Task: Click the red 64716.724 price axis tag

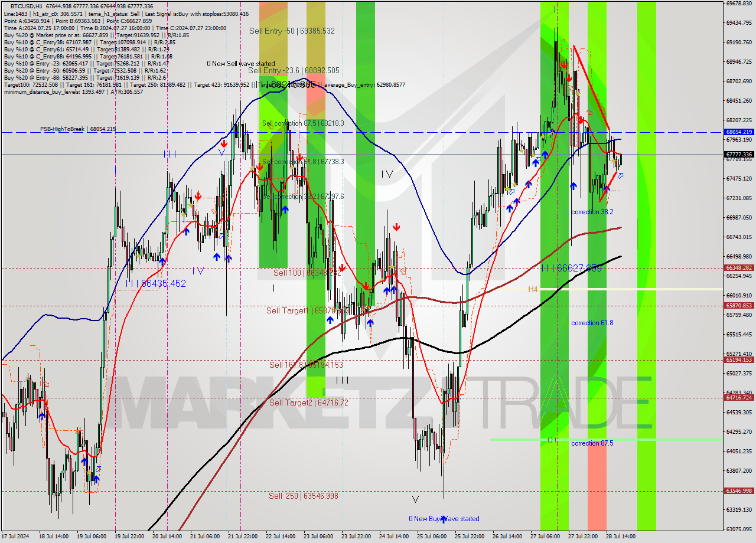Action: 739,397
